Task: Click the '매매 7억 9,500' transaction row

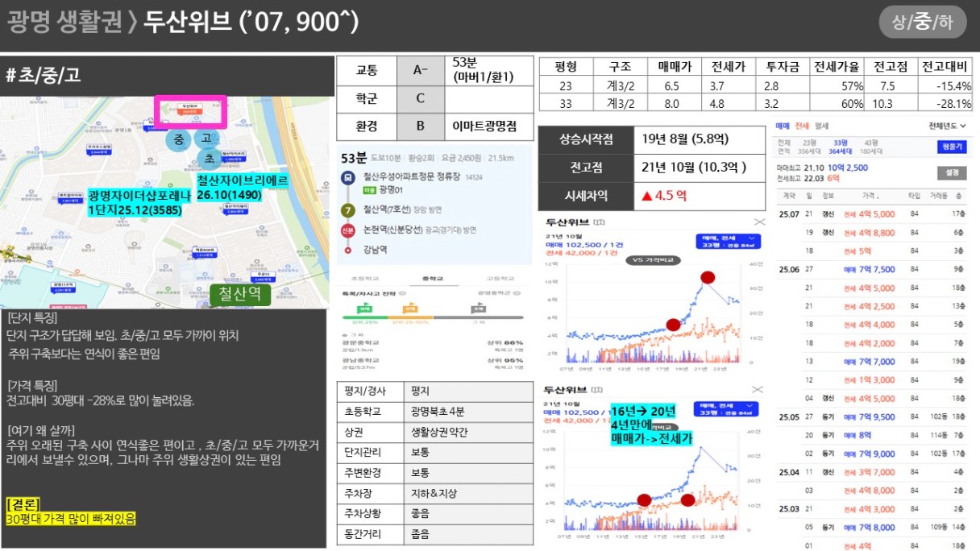Action: (x=873, y=416)
